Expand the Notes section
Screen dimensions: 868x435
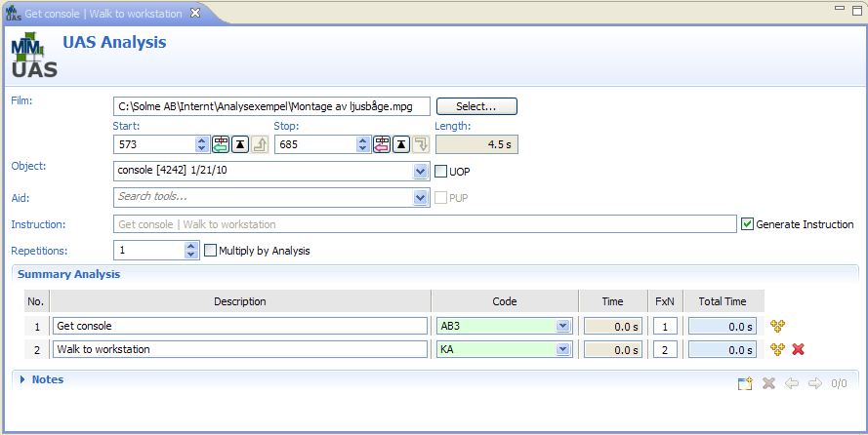click(x=23, y=379)
